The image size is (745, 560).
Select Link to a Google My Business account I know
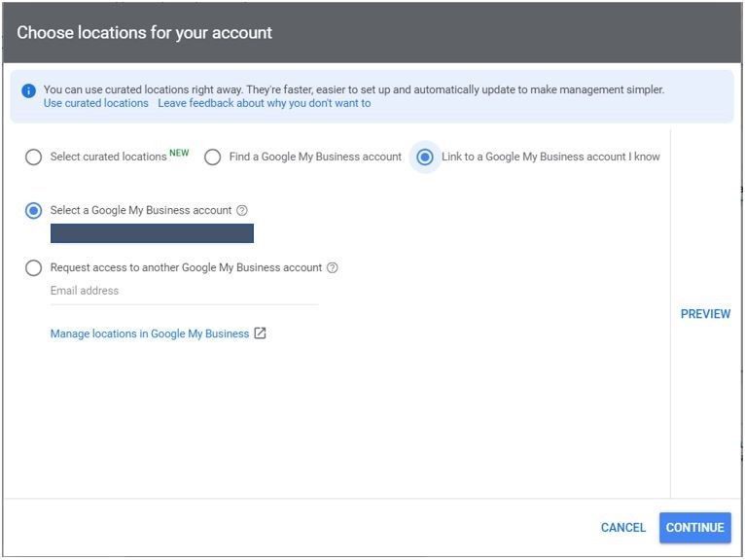coord(425,157)
